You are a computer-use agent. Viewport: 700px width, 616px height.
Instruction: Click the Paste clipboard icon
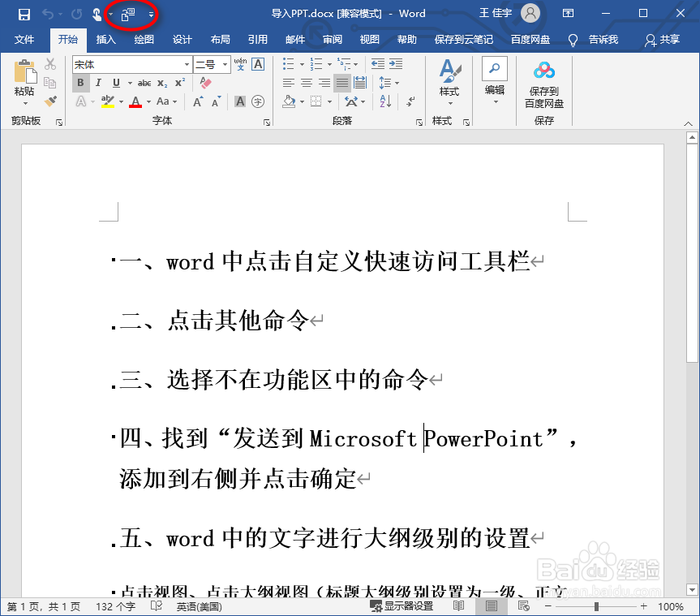(24, 72)
